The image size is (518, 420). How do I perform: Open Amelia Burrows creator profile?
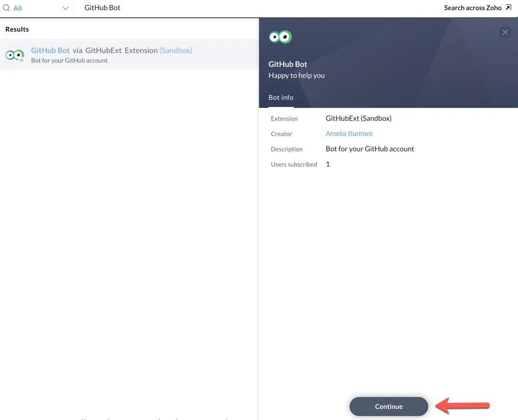point(349,134)
